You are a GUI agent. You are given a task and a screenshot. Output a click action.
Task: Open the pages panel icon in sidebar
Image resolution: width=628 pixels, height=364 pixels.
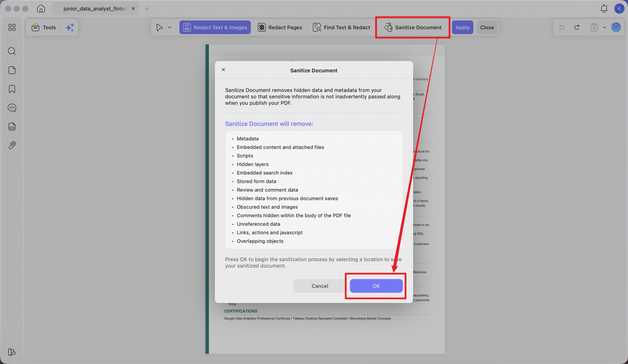point(12,70)
